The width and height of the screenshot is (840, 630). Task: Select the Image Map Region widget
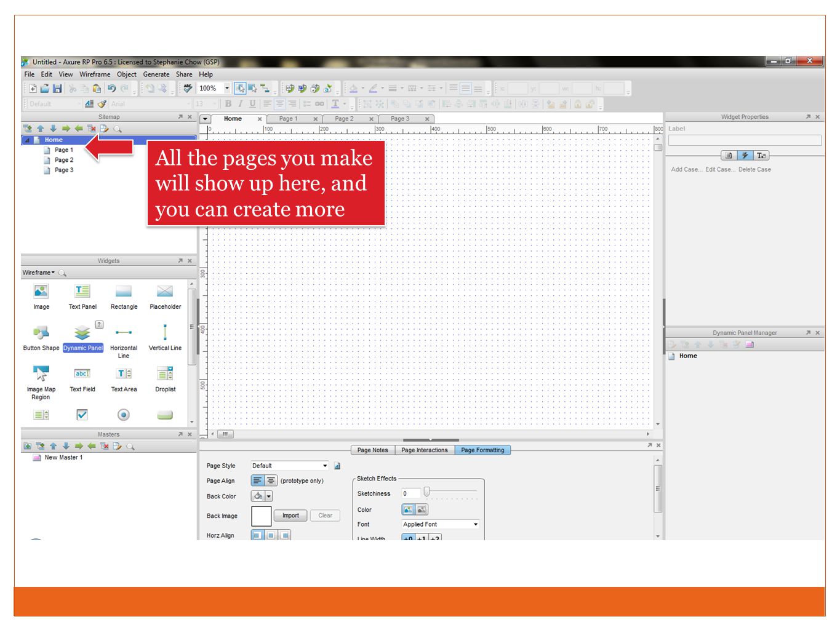point(41,383)
